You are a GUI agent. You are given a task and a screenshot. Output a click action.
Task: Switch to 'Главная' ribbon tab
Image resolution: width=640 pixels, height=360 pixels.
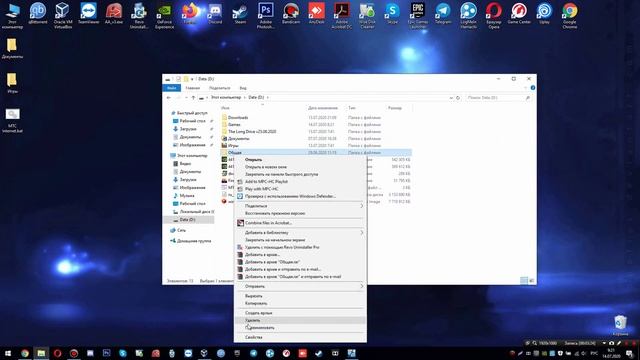[193, 88]
